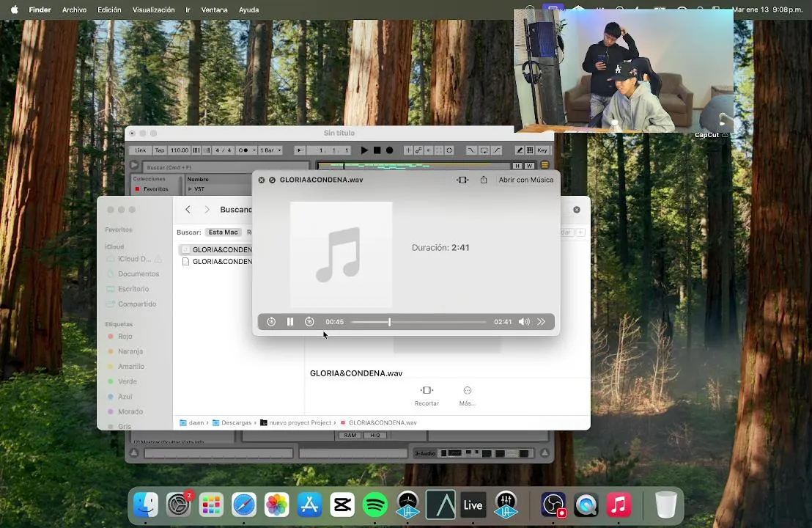Toggle the W overview button in Ableton
This screenshot has width=812, height=528.
coord(528,166)
